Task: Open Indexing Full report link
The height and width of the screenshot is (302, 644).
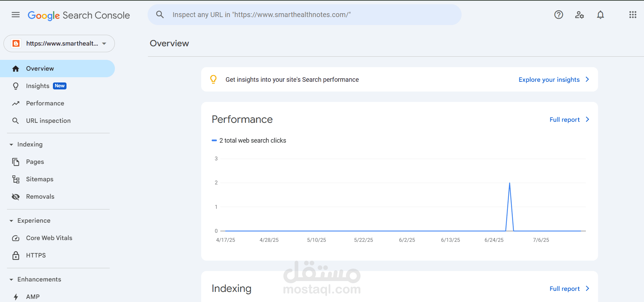Action: click(565, 289)
